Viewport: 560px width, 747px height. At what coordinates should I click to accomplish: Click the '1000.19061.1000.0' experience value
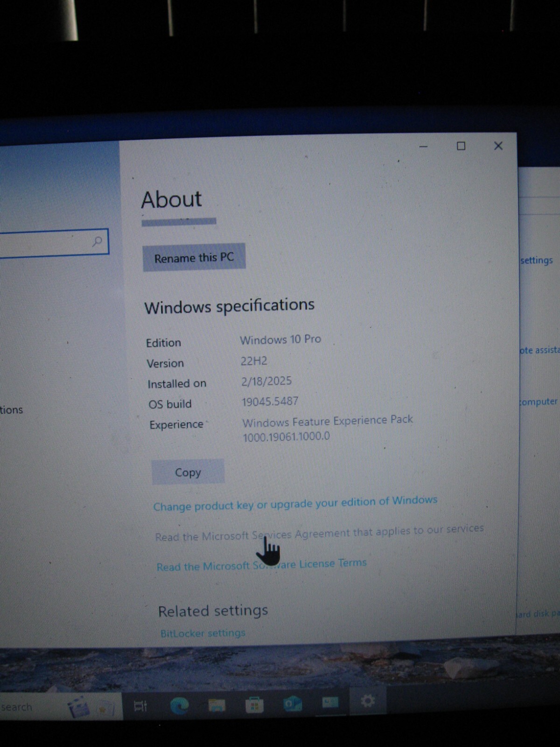[x=286, y=437]
